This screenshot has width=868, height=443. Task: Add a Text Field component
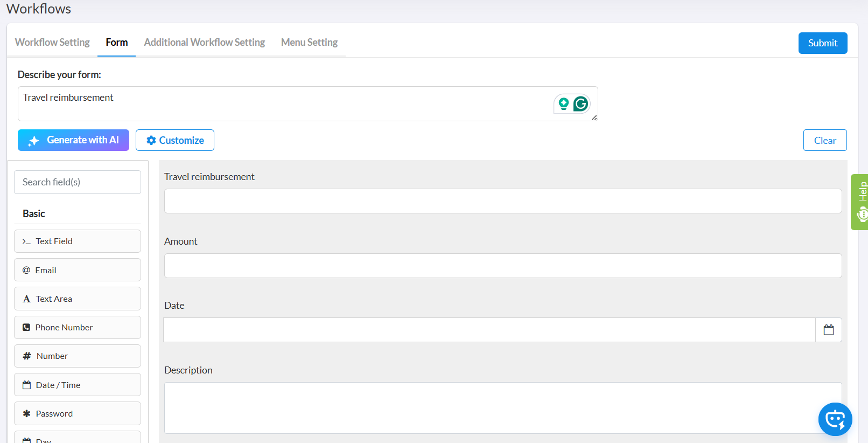pos(78,241)
